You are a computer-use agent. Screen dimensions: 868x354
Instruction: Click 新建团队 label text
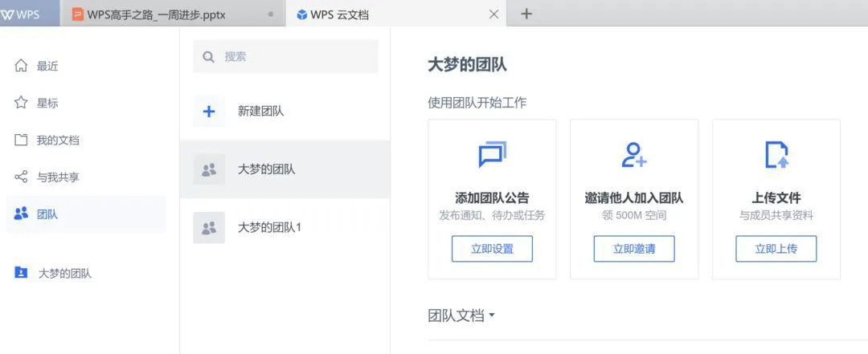pyautogui.click(x=260, y=112)
